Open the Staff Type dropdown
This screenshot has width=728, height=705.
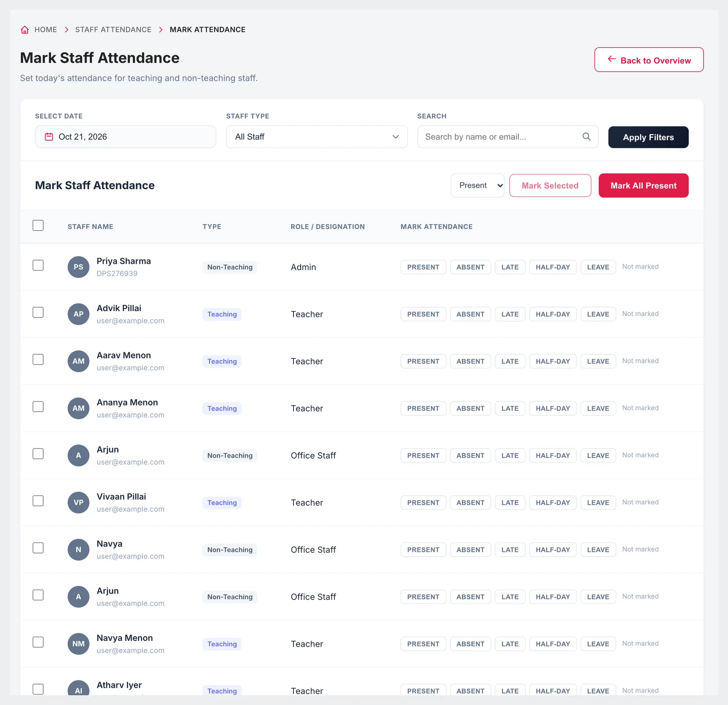317,137
